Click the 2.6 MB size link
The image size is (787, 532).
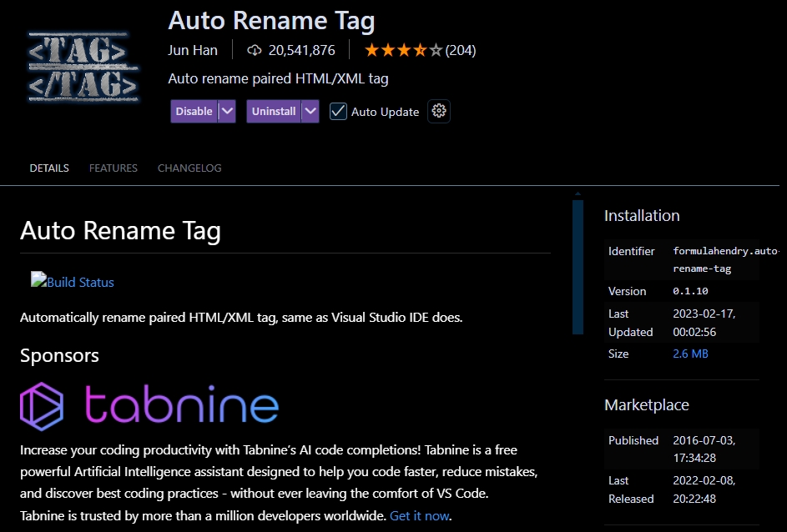pos(691,354)
